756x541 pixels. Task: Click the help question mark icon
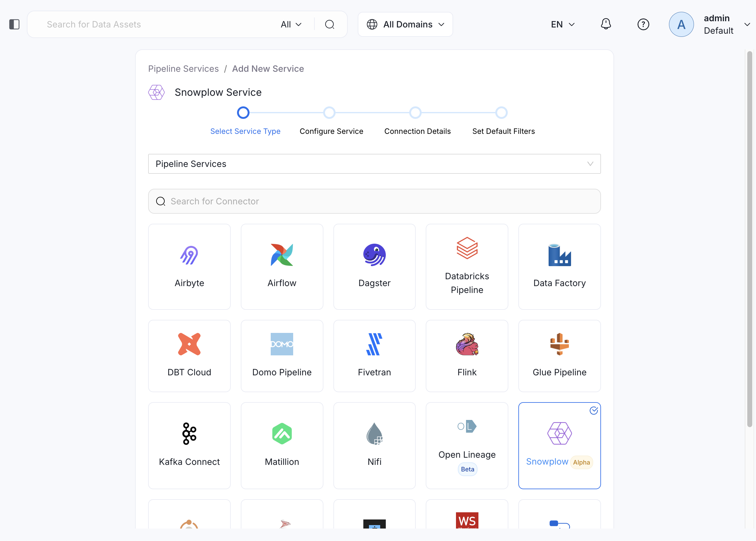pyautogui.click(x=643, y=24)
